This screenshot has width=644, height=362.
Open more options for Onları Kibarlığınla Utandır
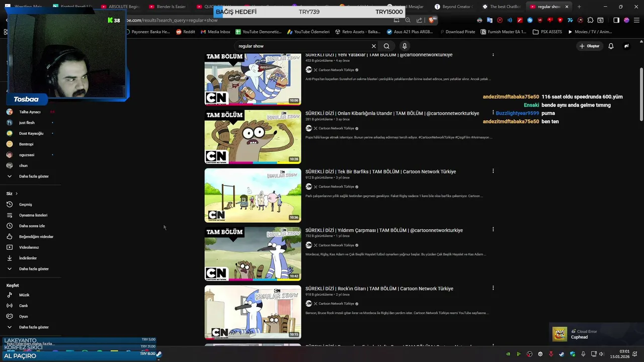pyautogui.click(x=493, y=113)
